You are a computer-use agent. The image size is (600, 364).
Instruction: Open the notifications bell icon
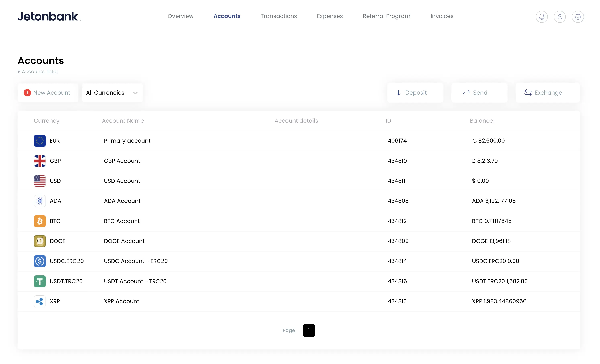pyautogui.click(x=542, y=17)
